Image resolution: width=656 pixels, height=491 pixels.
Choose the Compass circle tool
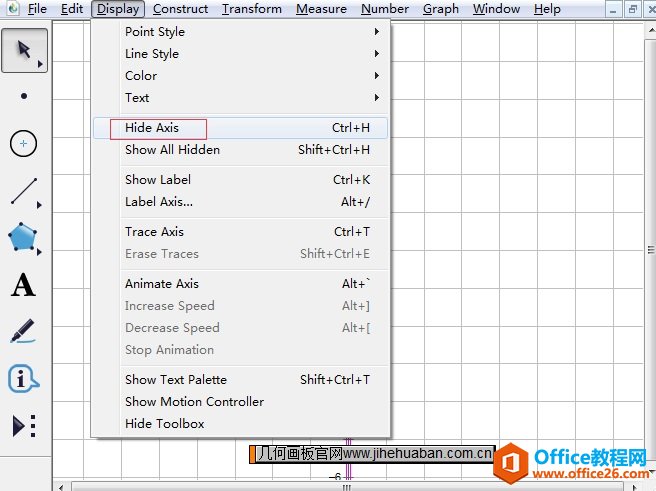pyautogui.click(x=24, y=144)
